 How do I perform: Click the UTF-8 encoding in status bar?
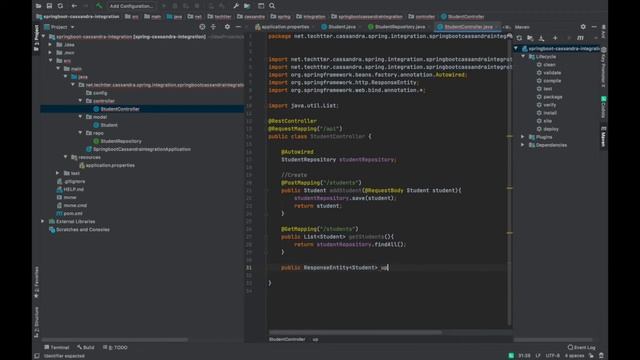[553, 356]
